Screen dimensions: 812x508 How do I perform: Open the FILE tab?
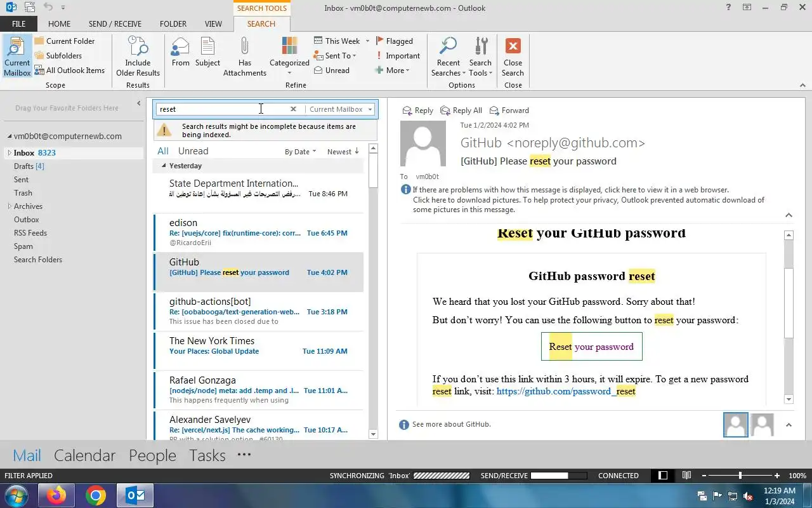pyautogui.click(x=19, y=24)
